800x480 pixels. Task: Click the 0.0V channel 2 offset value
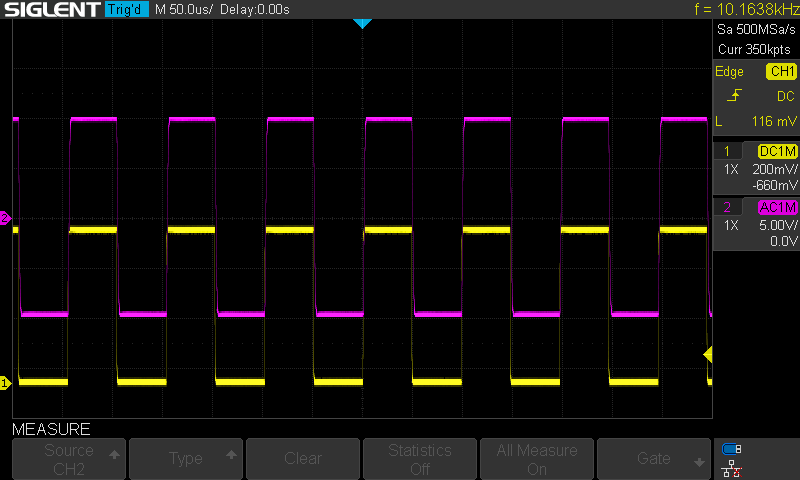coord(784,241)
